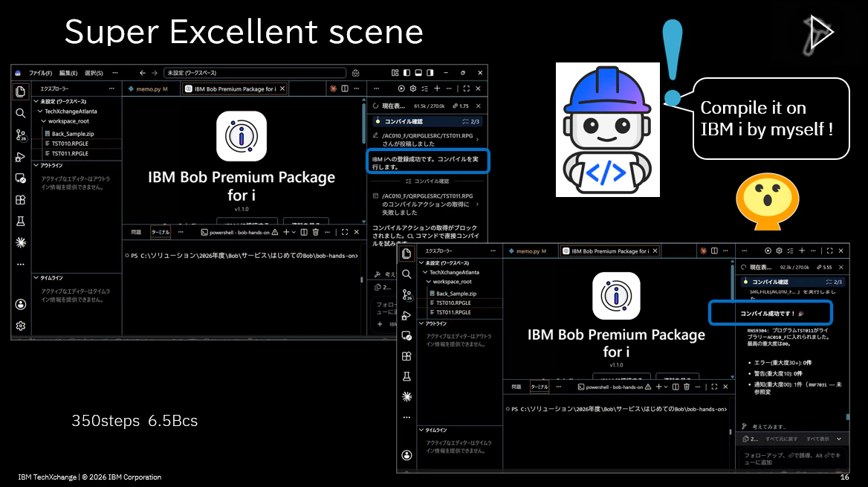Image resolution: width=868 pixels, height=487 pixels.
Task: Open TST011.RPGLE file in front window
Action: point(453,312)
